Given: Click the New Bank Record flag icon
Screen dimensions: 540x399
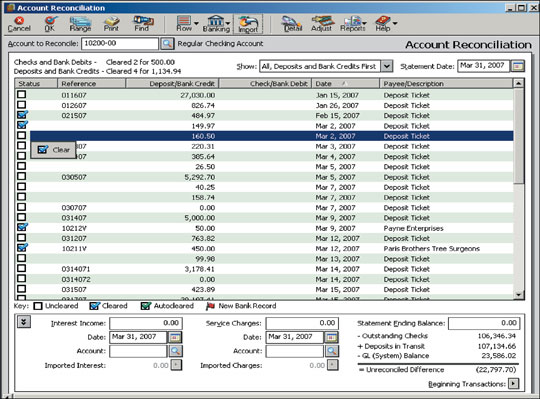Looking at the screenshot, I should 210,306.
